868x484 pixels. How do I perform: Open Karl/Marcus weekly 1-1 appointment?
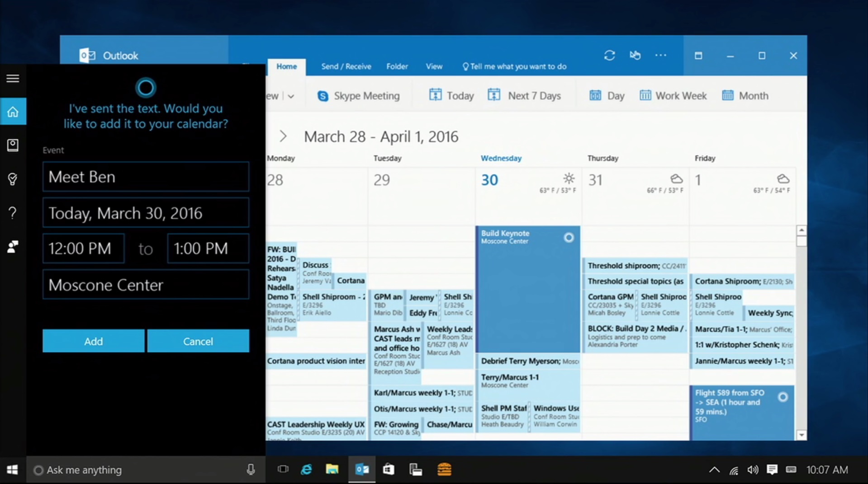[422, 393]
